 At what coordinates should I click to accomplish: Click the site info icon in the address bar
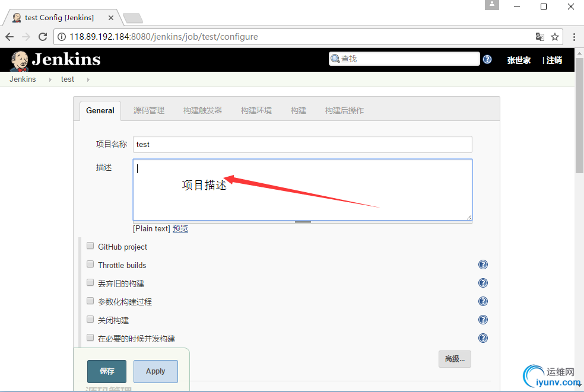tap(62, 37)
